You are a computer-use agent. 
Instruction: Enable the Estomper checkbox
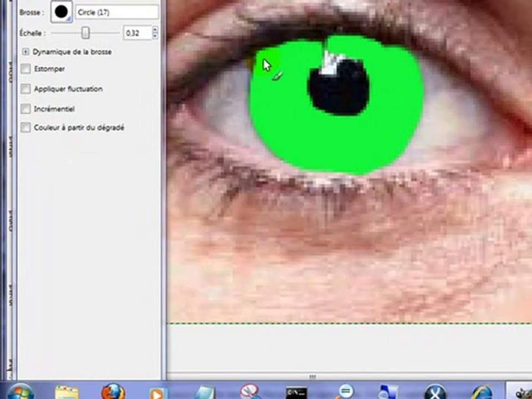click(26, 69)
